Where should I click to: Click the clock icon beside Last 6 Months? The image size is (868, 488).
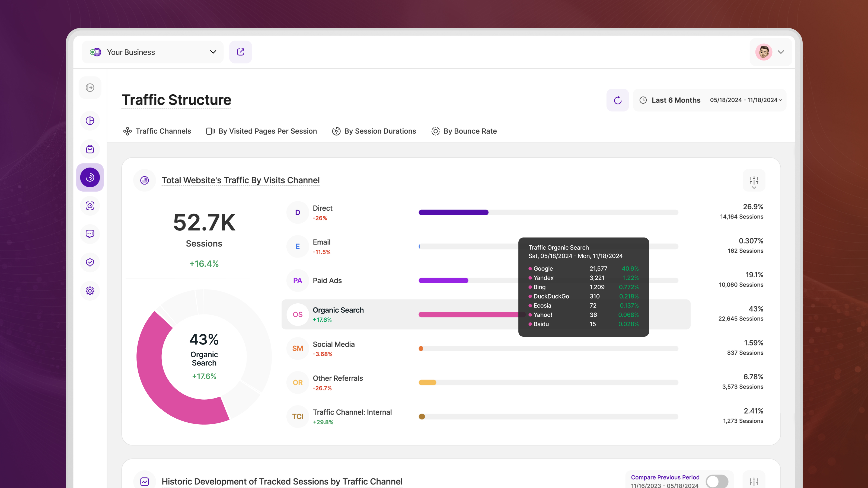tap(643, 100)
